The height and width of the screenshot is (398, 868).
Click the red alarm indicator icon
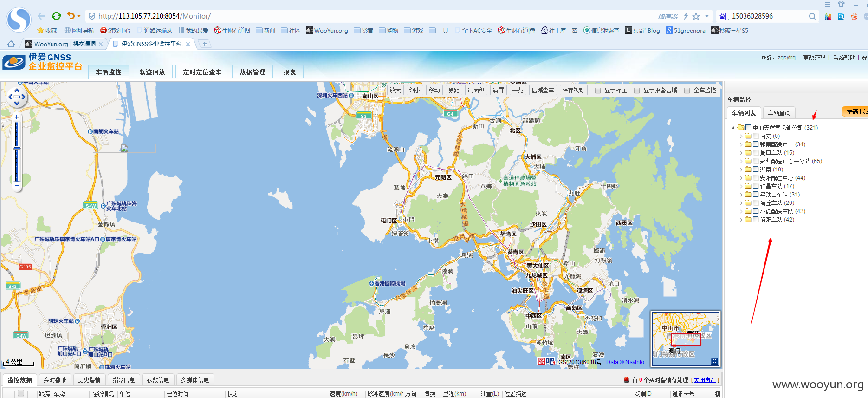pos(627,380)
